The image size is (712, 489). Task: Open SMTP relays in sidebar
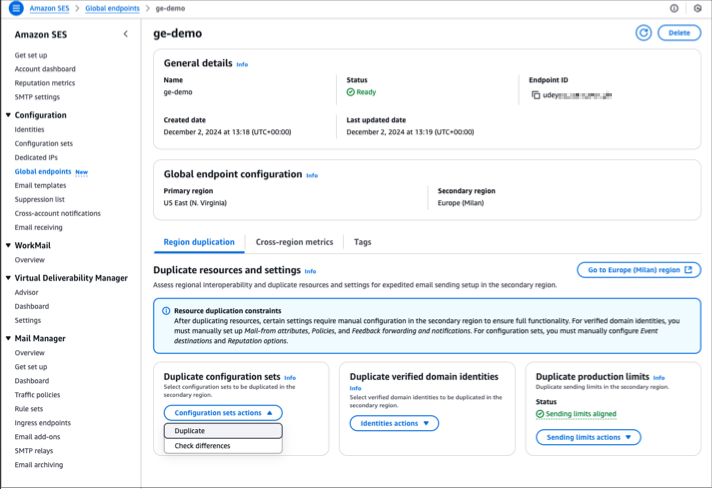tap(34, 451)
